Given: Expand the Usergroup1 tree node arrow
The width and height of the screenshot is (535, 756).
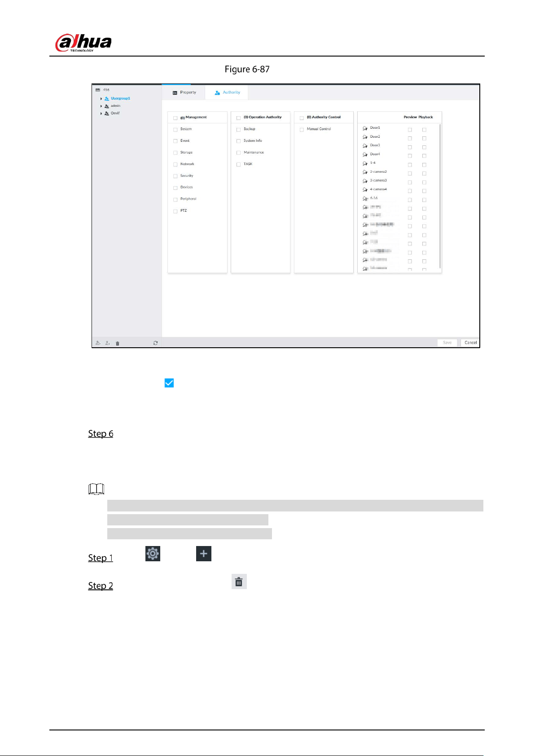Looking at the screenshot, I should tap(101, 99).
